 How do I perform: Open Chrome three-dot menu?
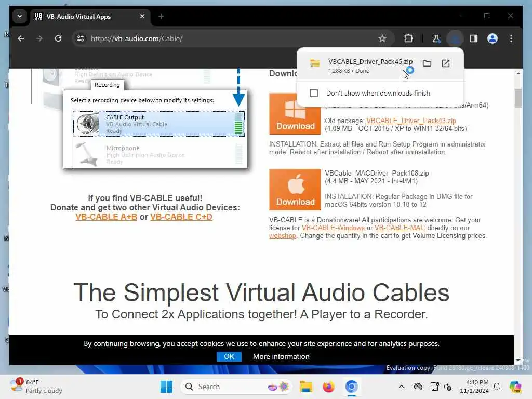click(x=511, y=38)
